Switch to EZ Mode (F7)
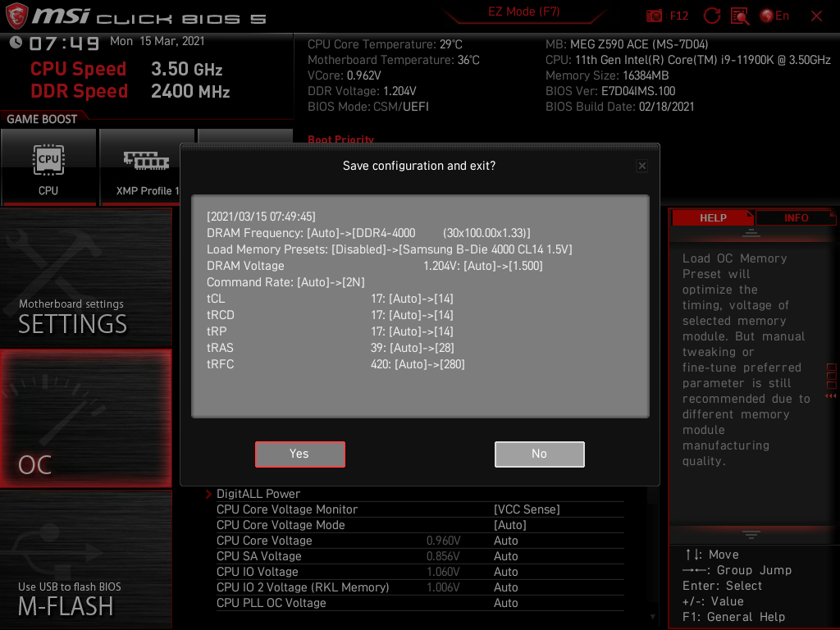 coord(524,11)
